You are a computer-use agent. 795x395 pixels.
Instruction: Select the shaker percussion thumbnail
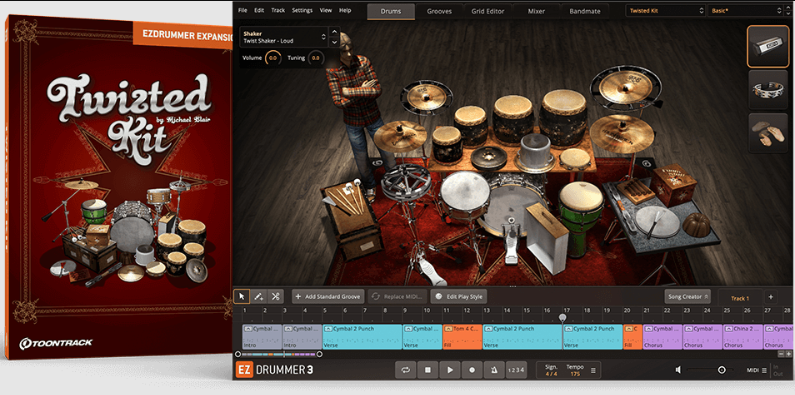tap(768, 47)
